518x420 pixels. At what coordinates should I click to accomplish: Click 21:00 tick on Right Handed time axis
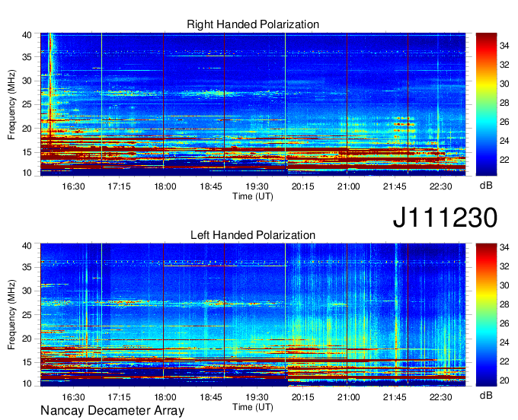click(349, 186)
